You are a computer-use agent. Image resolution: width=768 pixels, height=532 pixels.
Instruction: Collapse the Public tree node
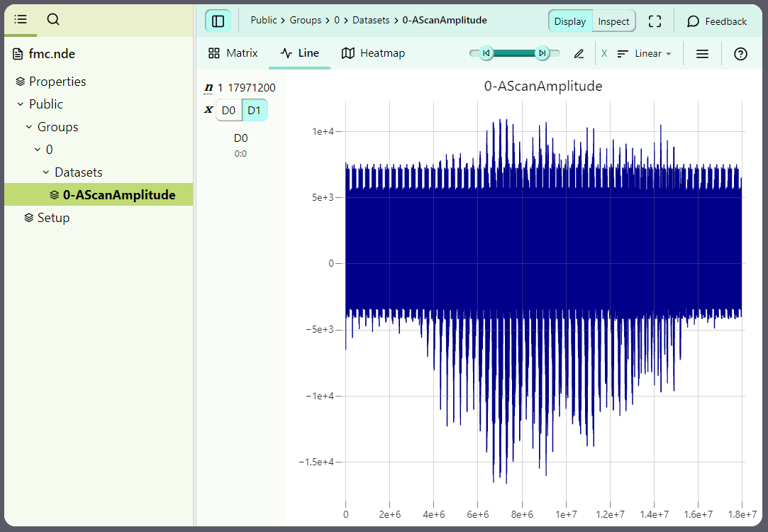coord(21,104)
